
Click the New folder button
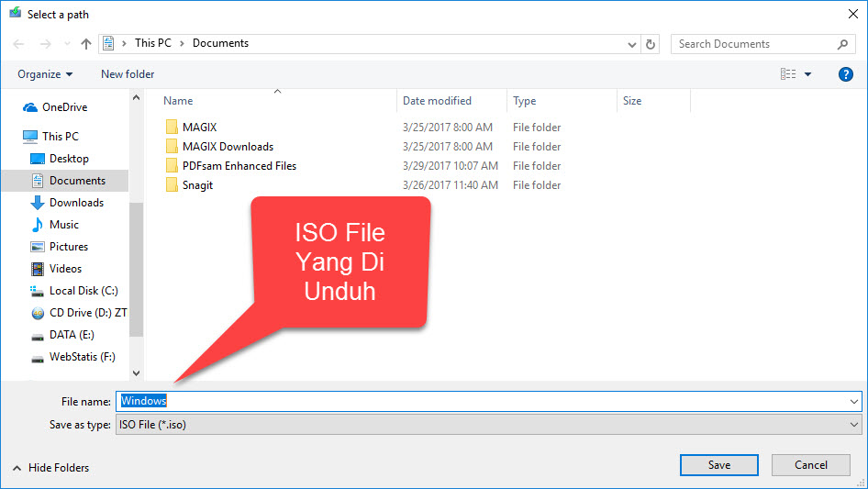pos(128,74)
